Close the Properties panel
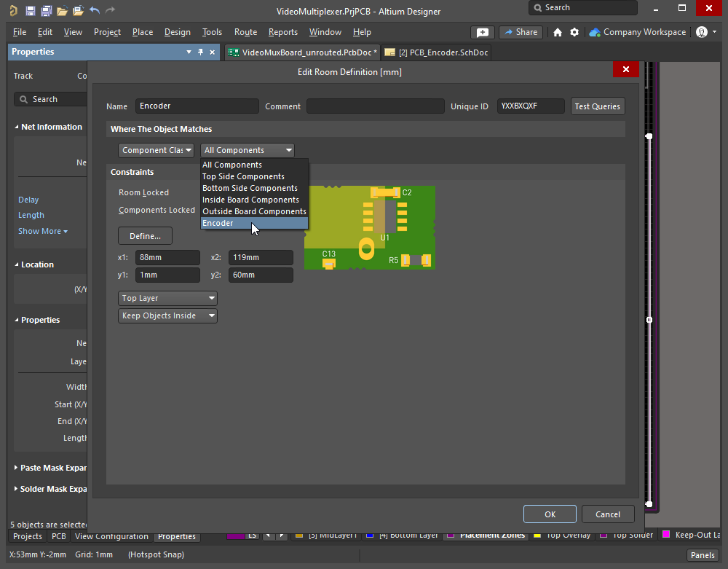 tap(212, 52)
